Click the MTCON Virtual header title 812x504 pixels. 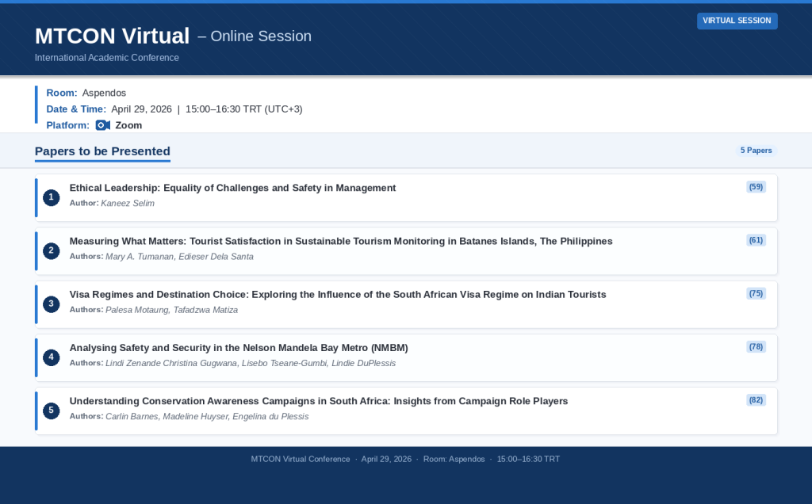point(112,36)
